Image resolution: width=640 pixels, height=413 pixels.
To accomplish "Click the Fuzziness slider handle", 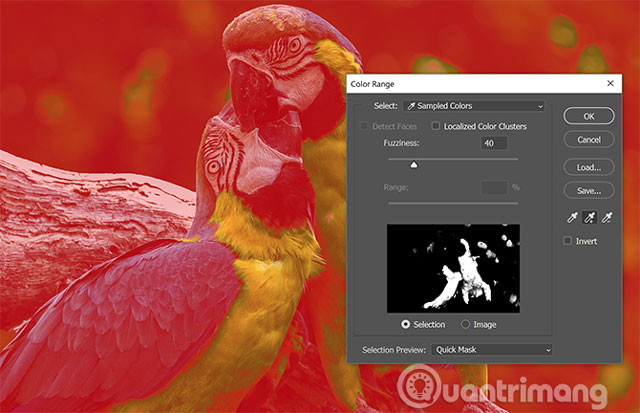I will pyautogui.click(x=414, y=164).
